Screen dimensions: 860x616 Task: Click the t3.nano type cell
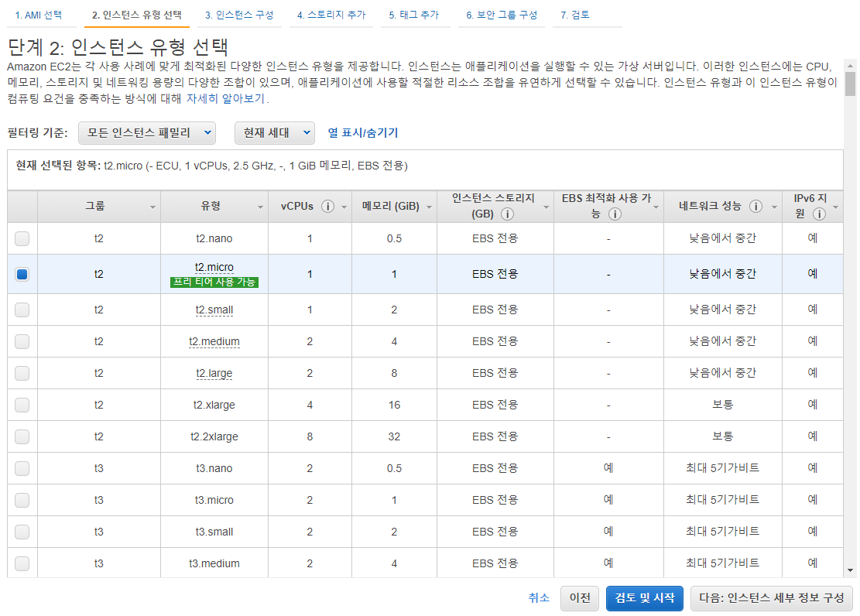(214, 468)
